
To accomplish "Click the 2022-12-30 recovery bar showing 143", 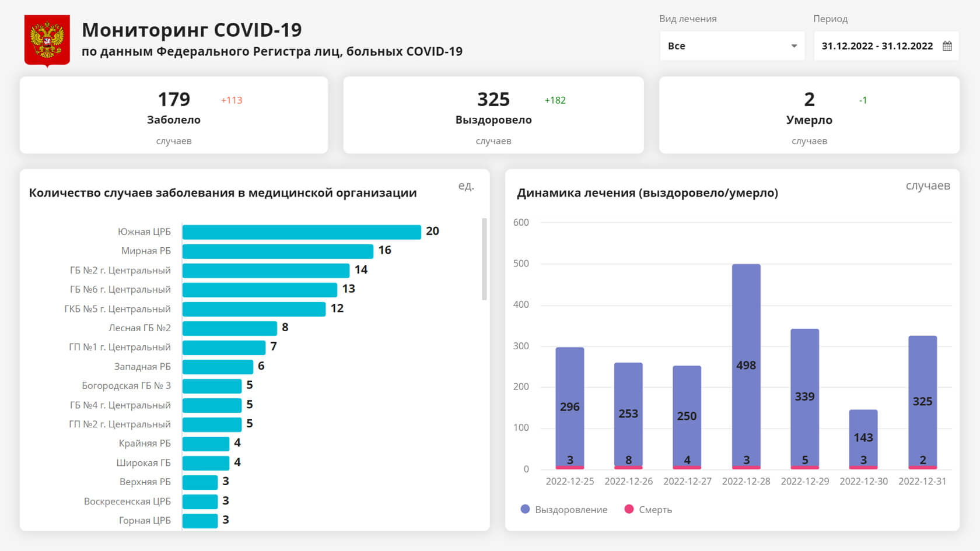I will pyautogui.click(x=863, y=437).
